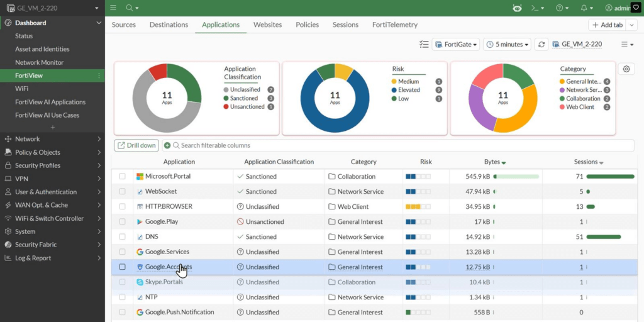The height and width of the screenshot is (322, 644).
Task: Open the FortiGate source dropdown
Action: [455, 45]
